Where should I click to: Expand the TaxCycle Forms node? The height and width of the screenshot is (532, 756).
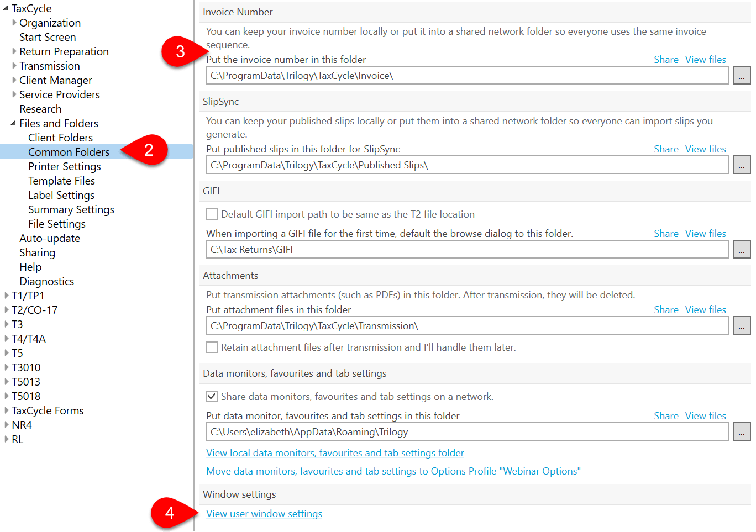point(6,410)
